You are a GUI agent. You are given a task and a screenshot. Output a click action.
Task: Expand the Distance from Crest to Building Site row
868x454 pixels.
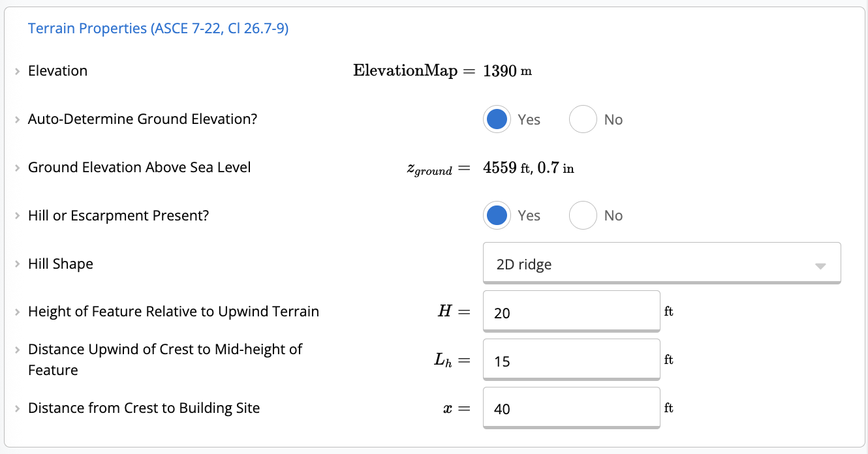[17, 408]
